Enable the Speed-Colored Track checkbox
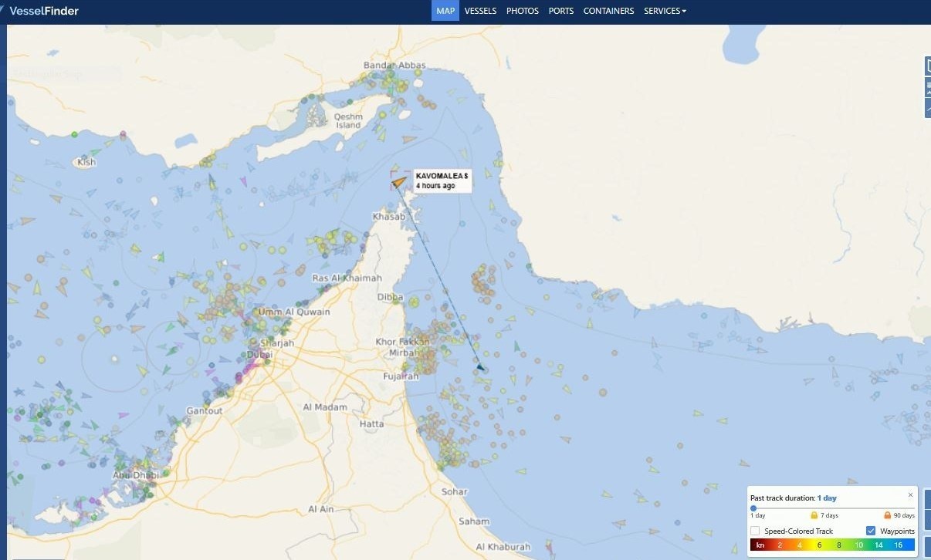Image resolution: width=931 pixels, height=560 pixels. (x=755, y=531)
